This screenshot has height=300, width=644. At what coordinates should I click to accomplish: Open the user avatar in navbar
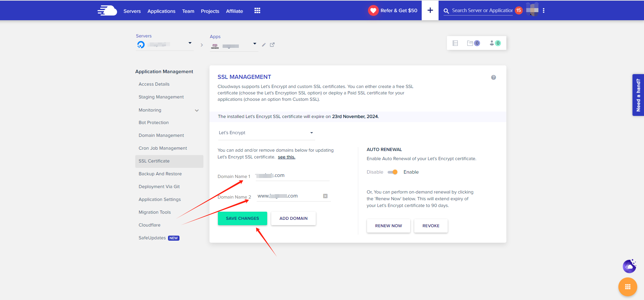point(532,10)
